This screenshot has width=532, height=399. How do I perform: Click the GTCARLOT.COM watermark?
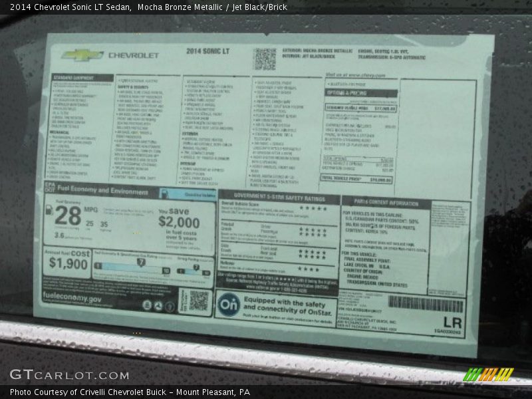click(69, 375)
